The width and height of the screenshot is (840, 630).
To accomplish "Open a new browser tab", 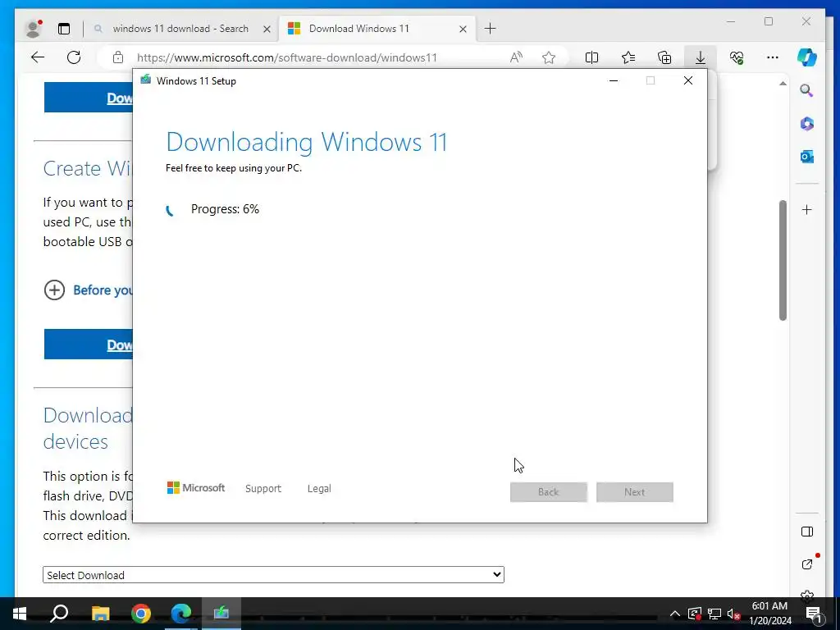I will click(x=491, y=29).
